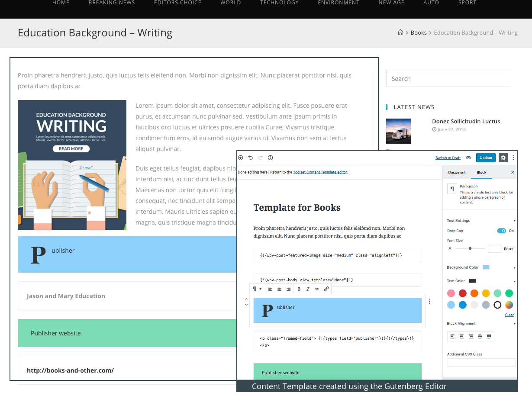Align text left in the block toolbar
Screen dimensions: 532x412
270,289
